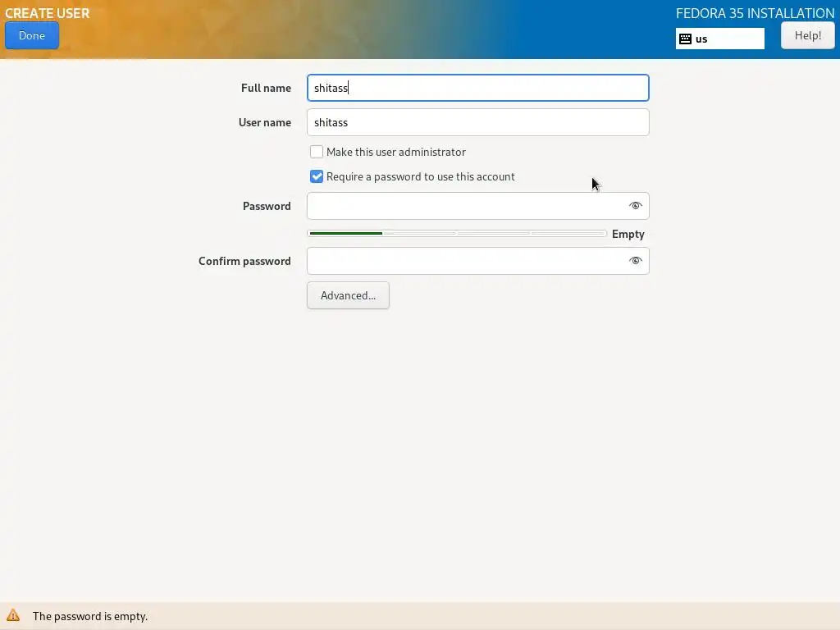Screen dimensions: 840x630
Task: Reveal Confirm password with its eye icon
Action: tap(636, 261)
